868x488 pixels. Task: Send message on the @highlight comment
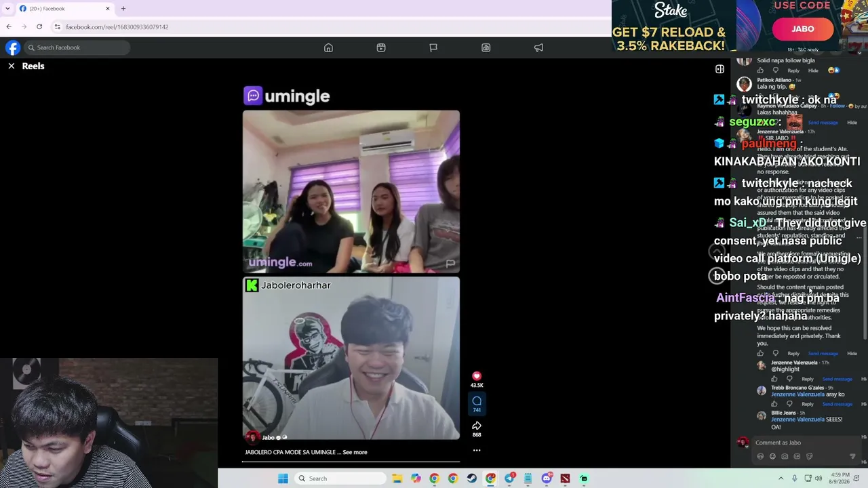(x=837, y=379)
